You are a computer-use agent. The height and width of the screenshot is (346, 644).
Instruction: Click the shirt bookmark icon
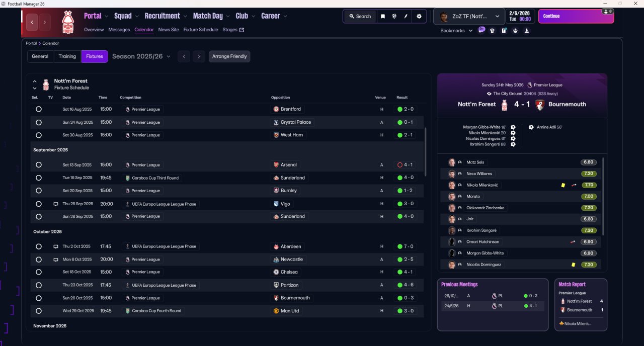pyautogui.click(x=493, y=31)
